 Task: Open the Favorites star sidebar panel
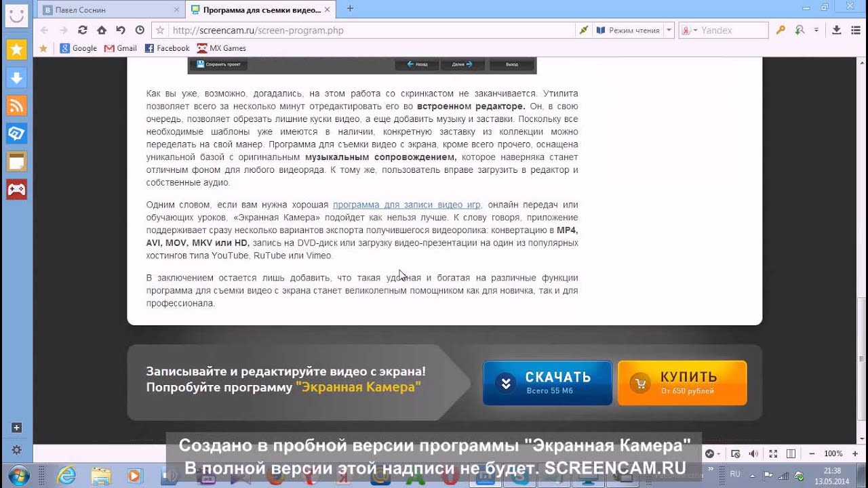point(16,49)
